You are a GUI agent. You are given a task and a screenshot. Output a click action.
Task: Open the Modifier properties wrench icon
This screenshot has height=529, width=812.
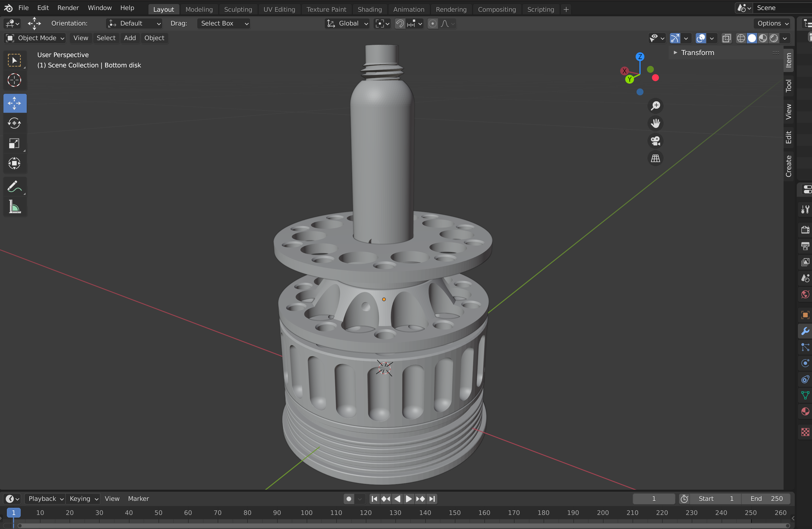point(805,331)
